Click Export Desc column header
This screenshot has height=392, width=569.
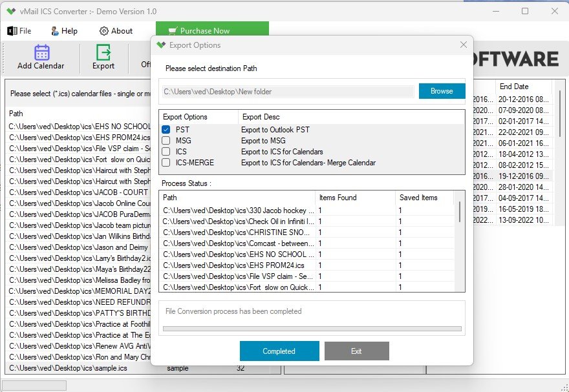pos(261,117)
